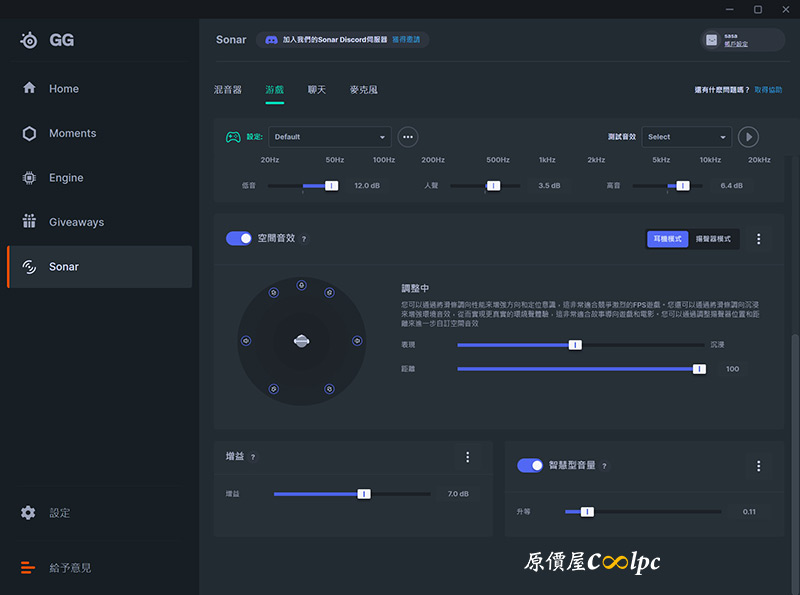Click the 調整中 heading text
The height and width of the screenshot is (595, 800).
coord(415,288)
